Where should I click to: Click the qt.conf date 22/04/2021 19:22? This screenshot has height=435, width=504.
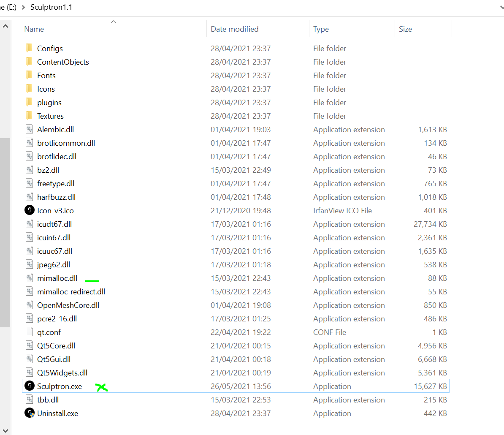point(241,332)
